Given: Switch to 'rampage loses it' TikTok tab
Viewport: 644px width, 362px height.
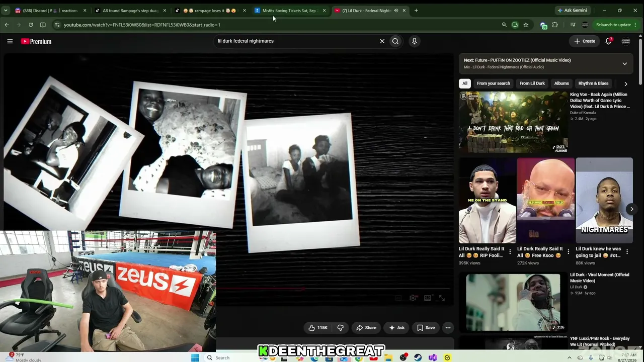Looking at the screenshot, I should click(x=210, y=11).
